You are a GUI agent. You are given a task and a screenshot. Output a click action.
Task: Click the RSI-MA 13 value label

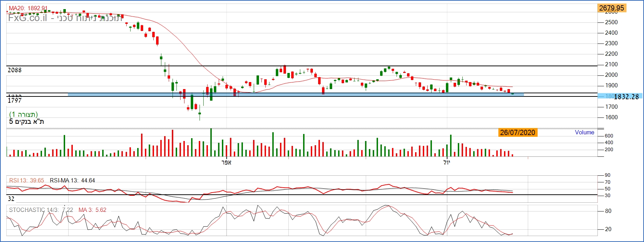72,181
